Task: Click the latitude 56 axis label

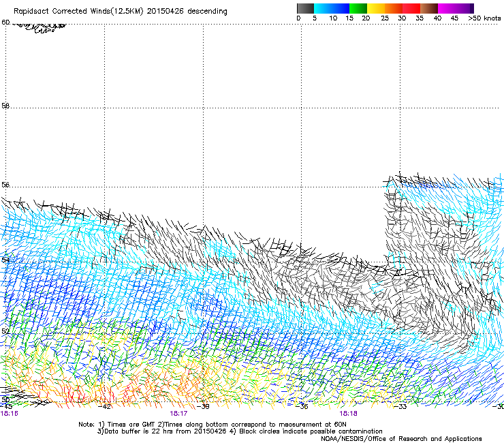Action: pyautogui.click(x=5, y=185)
